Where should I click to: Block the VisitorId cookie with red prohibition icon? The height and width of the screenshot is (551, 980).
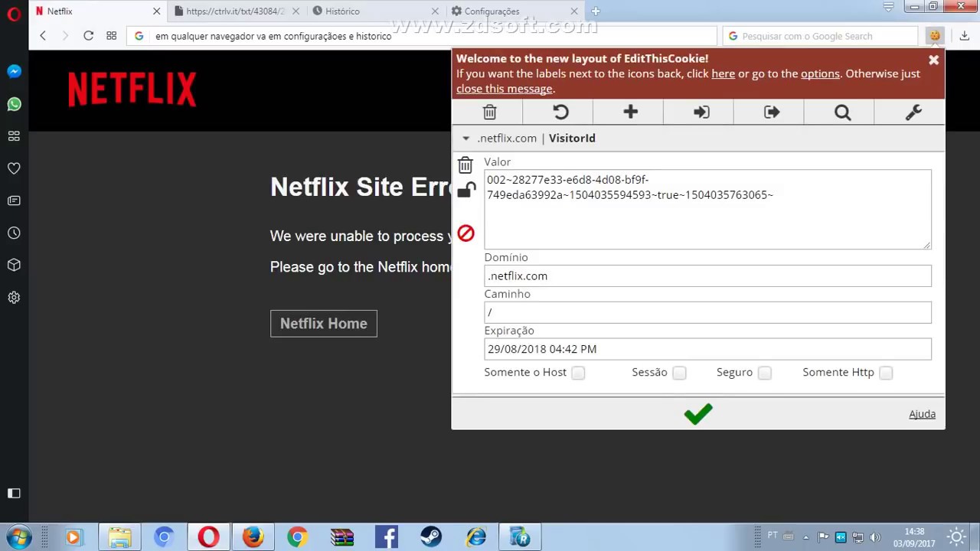pyautogui.click(x=465, y=233)
